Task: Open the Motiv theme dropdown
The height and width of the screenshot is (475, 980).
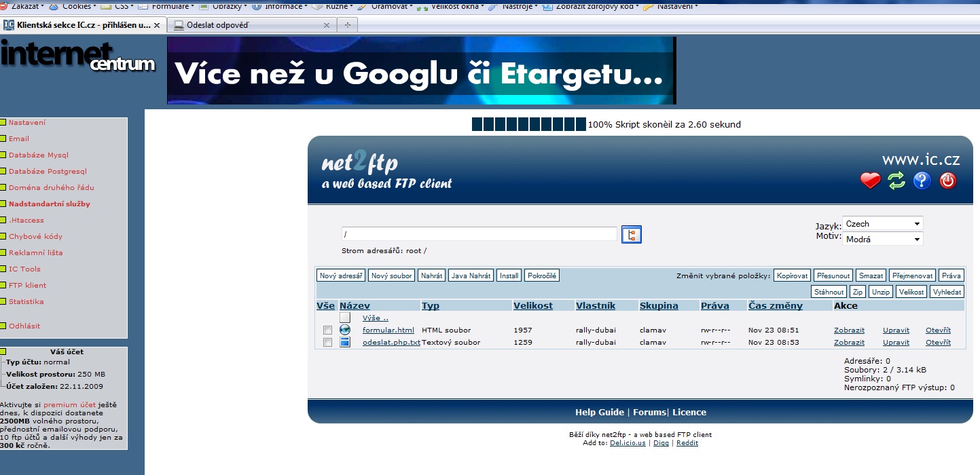Action: coord(882,239)
